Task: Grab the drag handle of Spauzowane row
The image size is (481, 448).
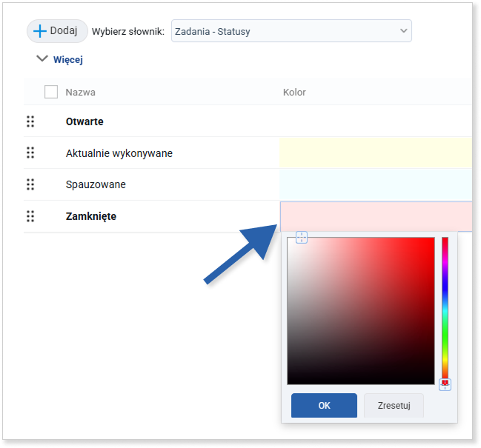Action: point(30,184)
